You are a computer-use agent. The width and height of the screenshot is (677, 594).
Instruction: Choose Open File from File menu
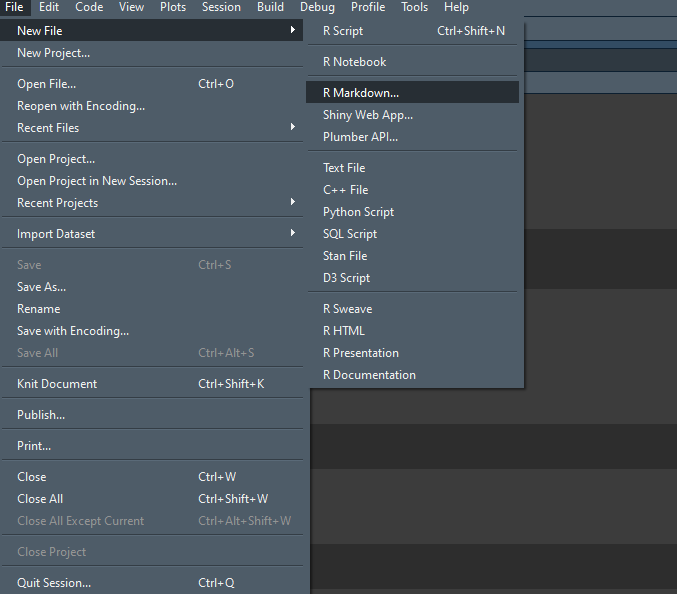(x=46, y=84)
